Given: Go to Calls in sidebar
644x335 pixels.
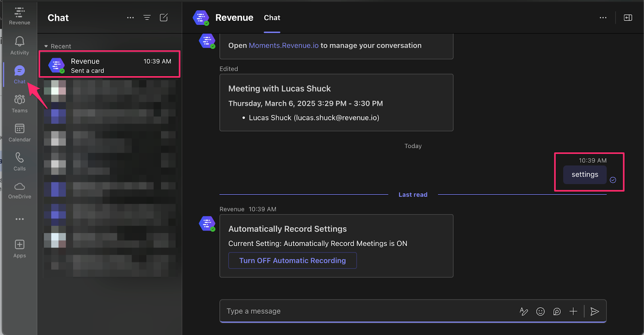Looking at the screenshot, I should coord(19,161).
